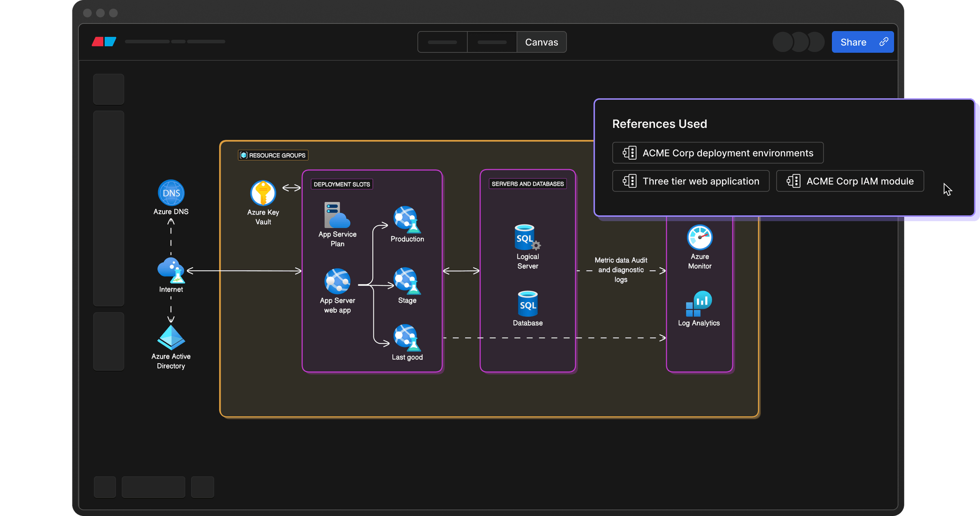The image size is (980, 516).
Task: Select the Azure Active Directory icon
Action: (x=171, y=337)
